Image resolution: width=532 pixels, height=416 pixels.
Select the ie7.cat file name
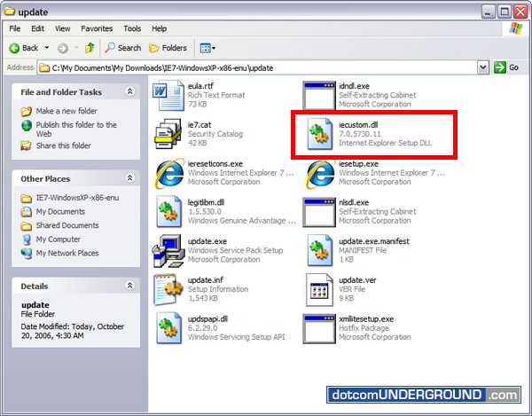199,124
